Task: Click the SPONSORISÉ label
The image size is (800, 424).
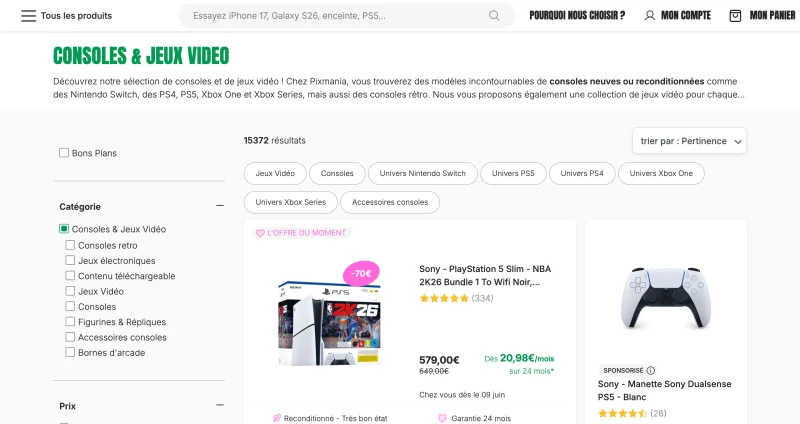Action: coord(623,370)
